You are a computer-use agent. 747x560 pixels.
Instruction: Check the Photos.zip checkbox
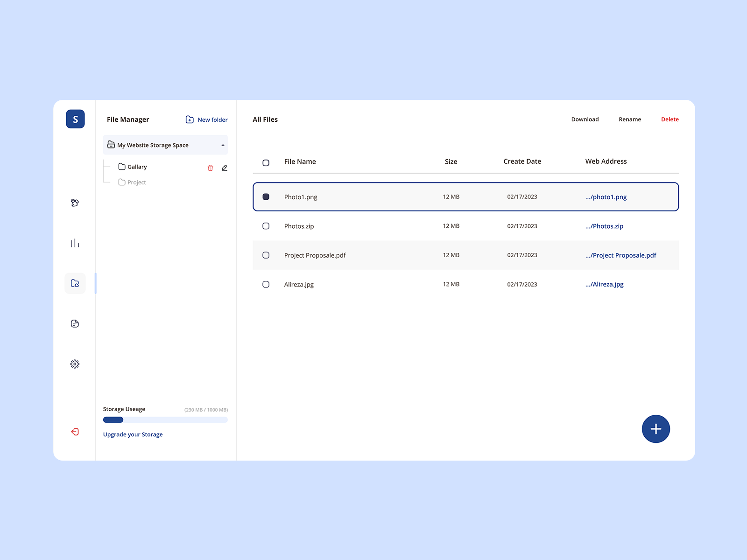coord(266,226)
